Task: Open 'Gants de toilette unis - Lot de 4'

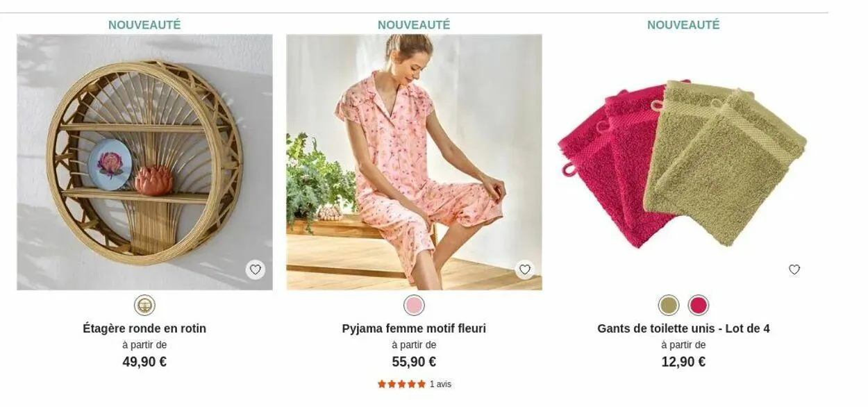Action: [x=683, y=329]
